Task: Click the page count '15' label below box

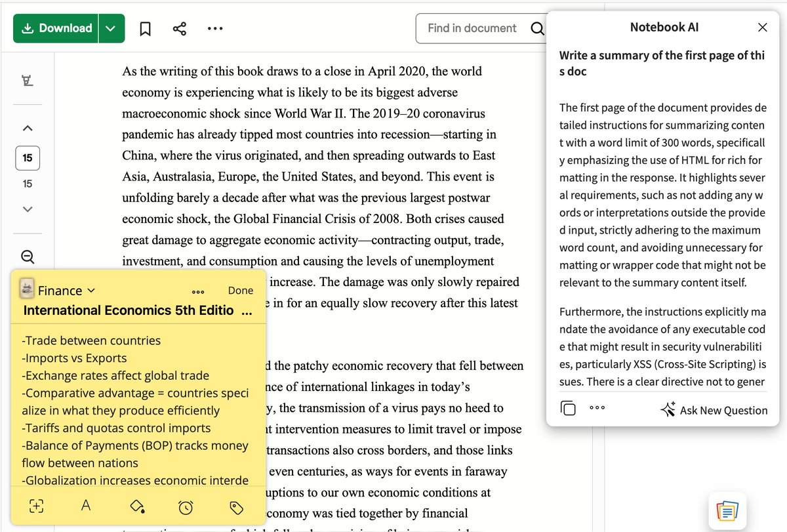Action: tap(28, 184)
